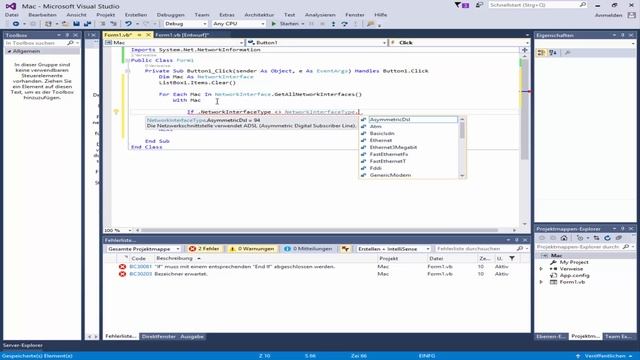Open the Analysieren menu

coord(320,15)
